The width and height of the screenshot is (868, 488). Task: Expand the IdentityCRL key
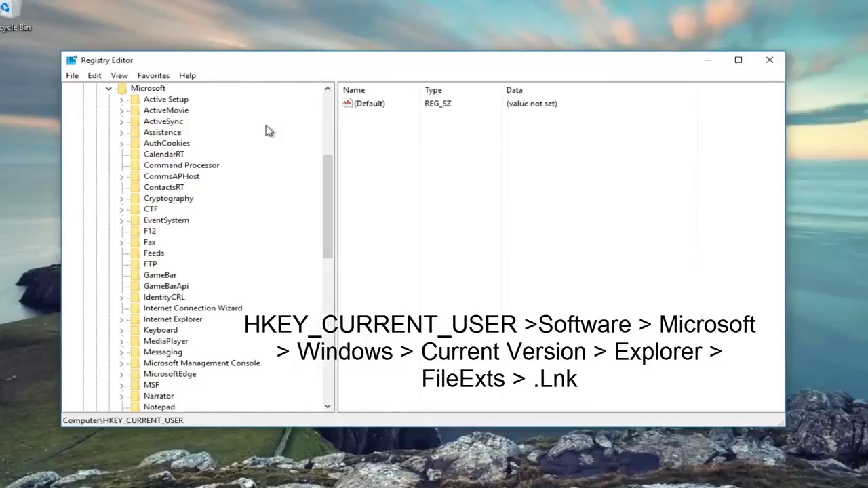(121, 297)
